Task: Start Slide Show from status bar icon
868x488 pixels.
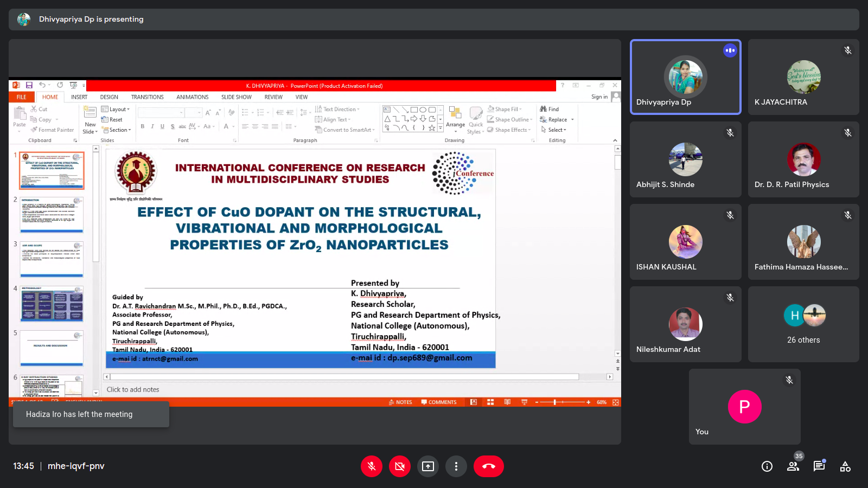Action: pos(524,402)
